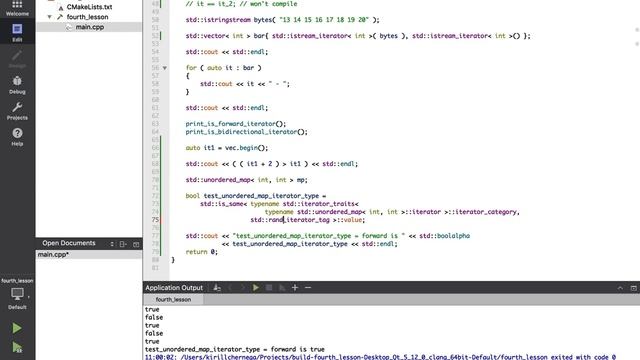This screenshot has width=640, height=360.
Task: Maximize the Application Output pane
Action: coord(633,288)
